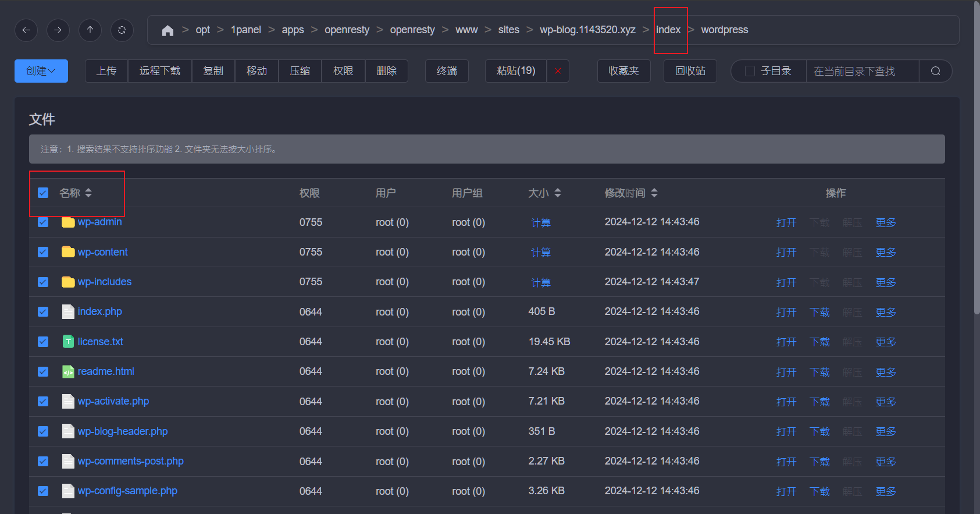
Task: Calculate size of wp-admin folder
Action: coord(541,222)
